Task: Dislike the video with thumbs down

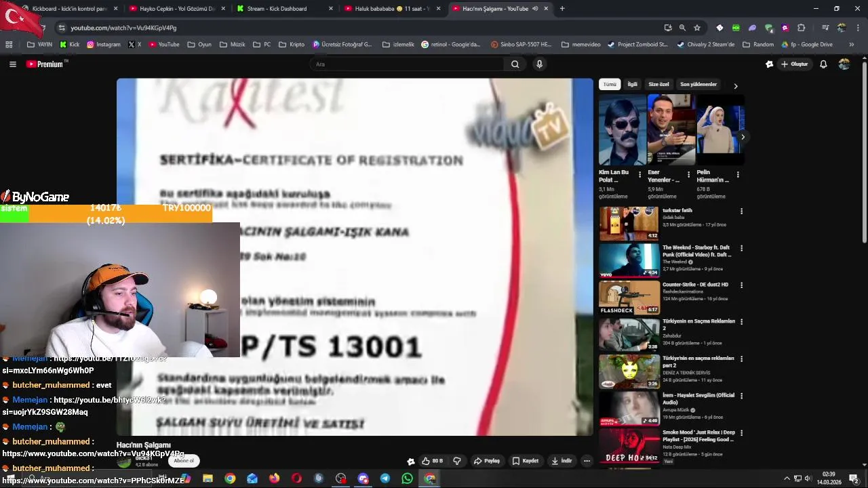Action: tap(457, 461)
